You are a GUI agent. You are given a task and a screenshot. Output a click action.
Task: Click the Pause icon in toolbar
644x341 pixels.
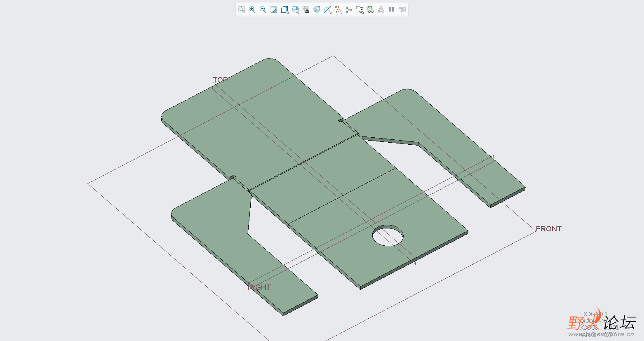click(x=392, y=9)
